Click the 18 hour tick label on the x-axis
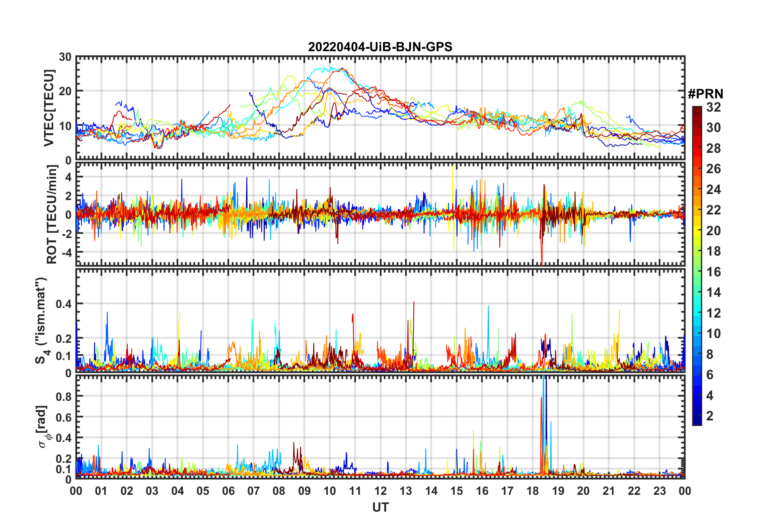The height and width of the screenshot is (532, 761). [x=533, y=491]
